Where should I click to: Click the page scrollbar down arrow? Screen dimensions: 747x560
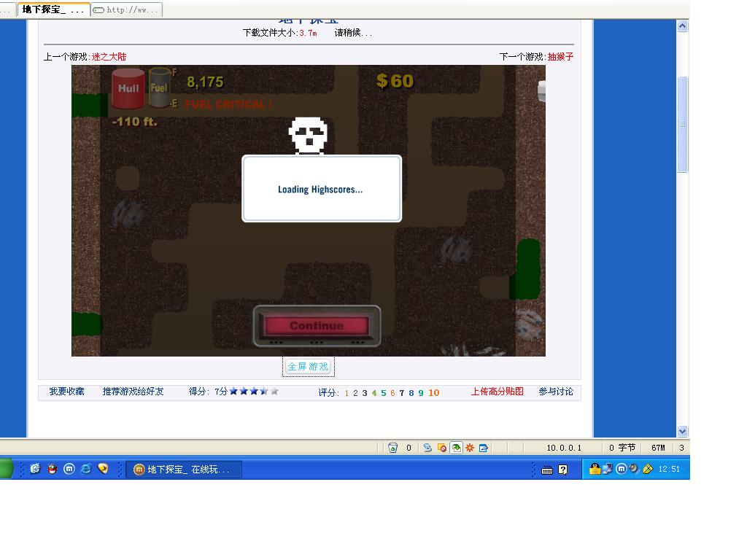pyautogui.click(x=682, y=432)
